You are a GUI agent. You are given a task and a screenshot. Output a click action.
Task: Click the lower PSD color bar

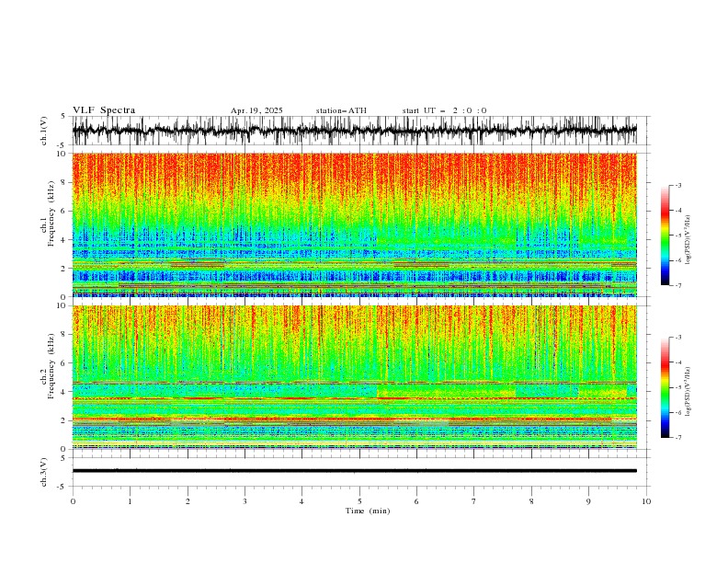point(665,387)
